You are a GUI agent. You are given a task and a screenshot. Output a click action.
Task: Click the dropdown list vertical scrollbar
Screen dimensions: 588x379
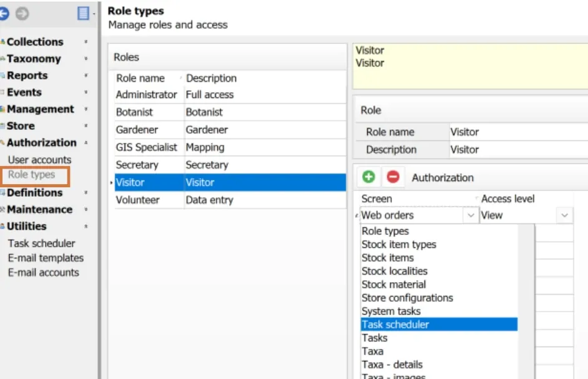tap(526, 302)
